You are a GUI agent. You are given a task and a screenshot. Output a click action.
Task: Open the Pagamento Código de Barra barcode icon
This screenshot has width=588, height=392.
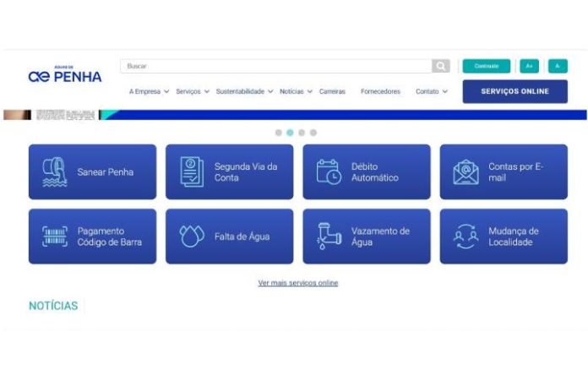54,237
